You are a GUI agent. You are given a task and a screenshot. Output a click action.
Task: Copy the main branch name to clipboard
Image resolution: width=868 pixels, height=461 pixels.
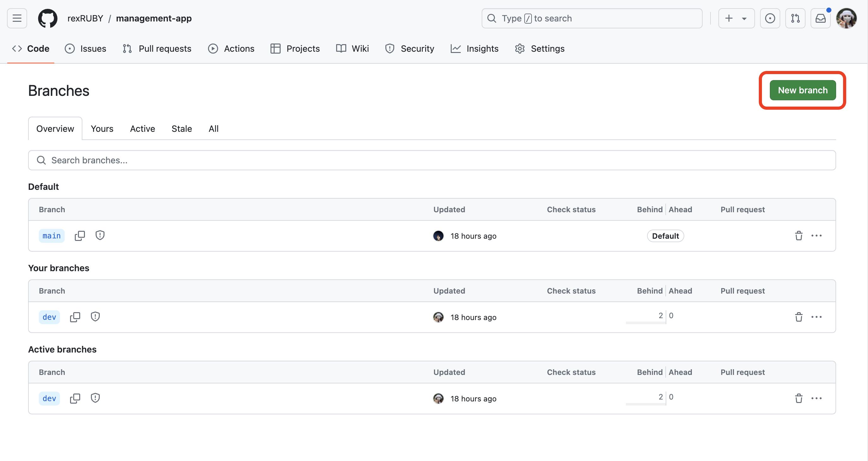pyautogui.click(x=80, y=236)
